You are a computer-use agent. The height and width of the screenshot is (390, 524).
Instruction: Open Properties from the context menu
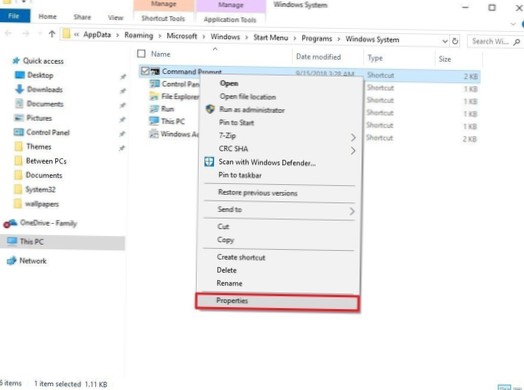pyautogui.click(x=277, y=302)
